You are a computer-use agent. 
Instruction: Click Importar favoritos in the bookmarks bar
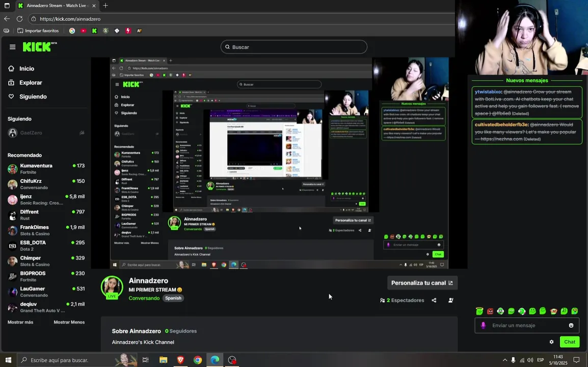click(38, 31)
